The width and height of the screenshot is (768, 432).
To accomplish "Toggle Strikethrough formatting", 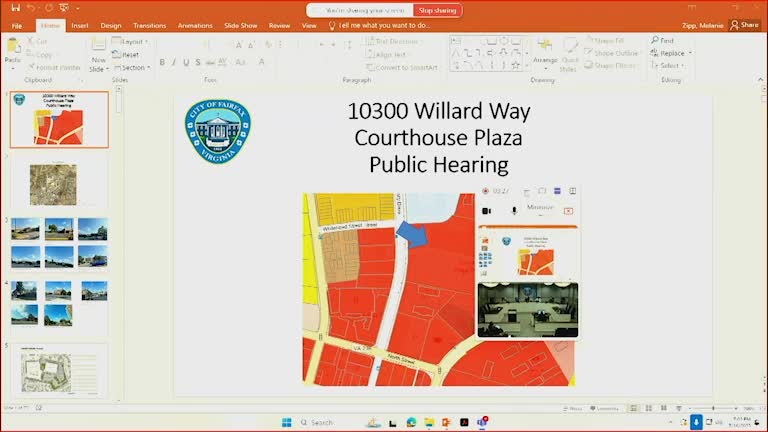I will 210,63.
